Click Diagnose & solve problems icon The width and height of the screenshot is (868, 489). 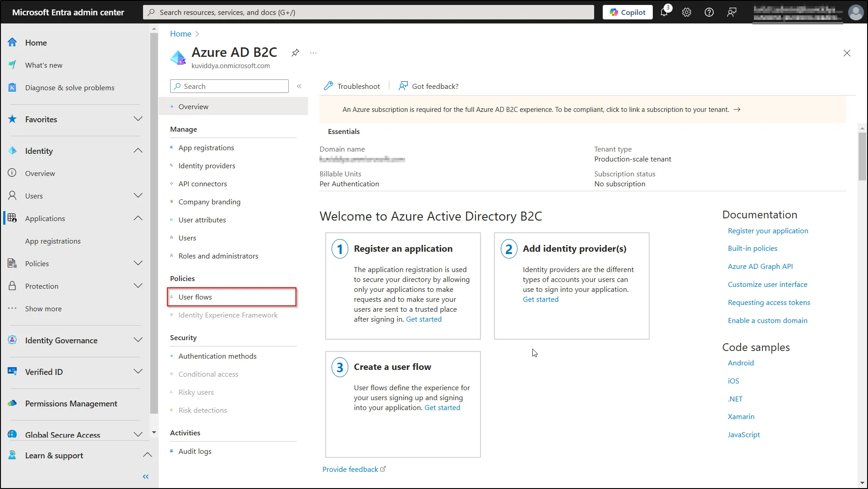[12, 88]
